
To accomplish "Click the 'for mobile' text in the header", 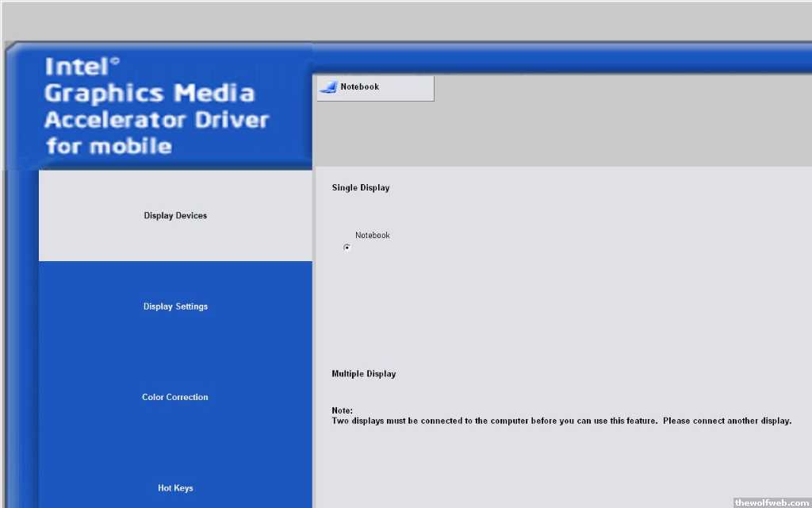I will click(109, 146).
